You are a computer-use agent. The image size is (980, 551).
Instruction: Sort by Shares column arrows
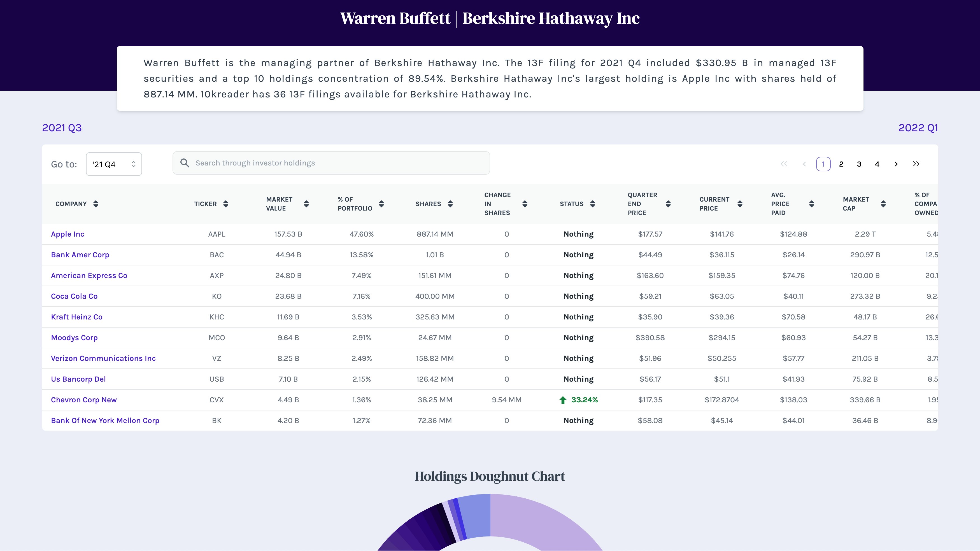point(450,204)
